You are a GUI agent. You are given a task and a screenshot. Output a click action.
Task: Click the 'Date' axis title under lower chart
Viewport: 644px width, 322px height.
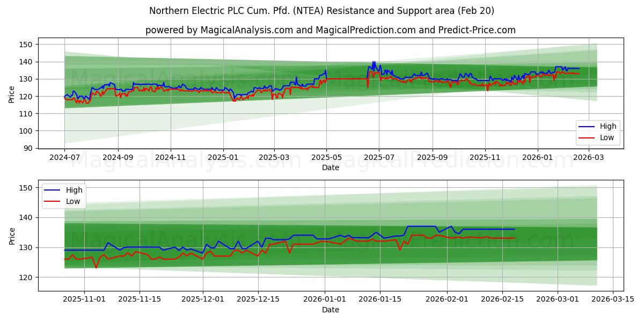click(x=331, y=310)
